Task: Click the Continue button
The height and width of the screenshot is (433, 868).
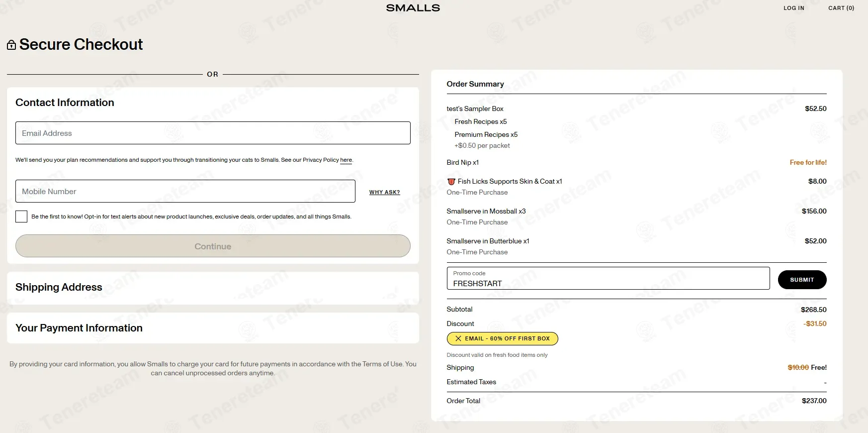Action: coord(213,246)
